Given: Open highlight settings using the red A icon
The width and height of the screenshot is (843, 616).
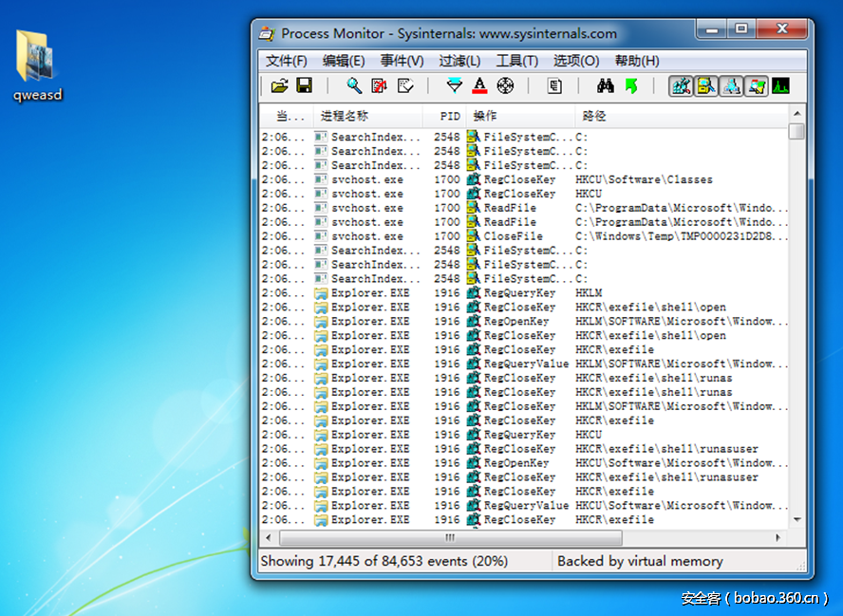Looking at the screenshot, I should (x=479, y=86).
